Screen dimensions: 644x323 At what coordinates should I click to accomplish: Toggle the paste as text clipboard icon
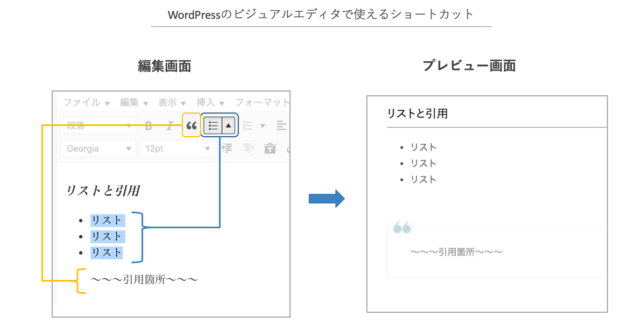[x=270, y=148]
